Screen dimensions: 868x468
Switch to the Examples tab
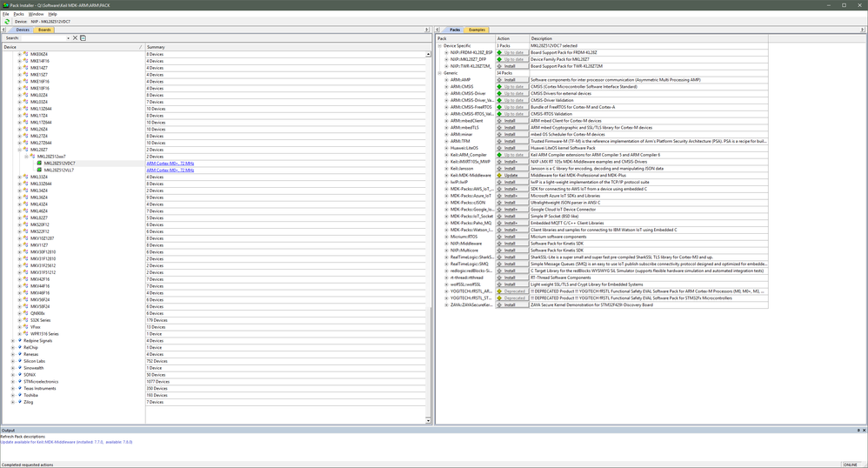point(477,30)
